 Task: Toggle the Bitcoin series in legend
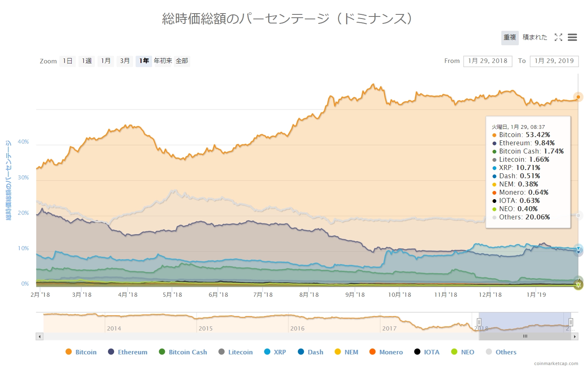81,352
